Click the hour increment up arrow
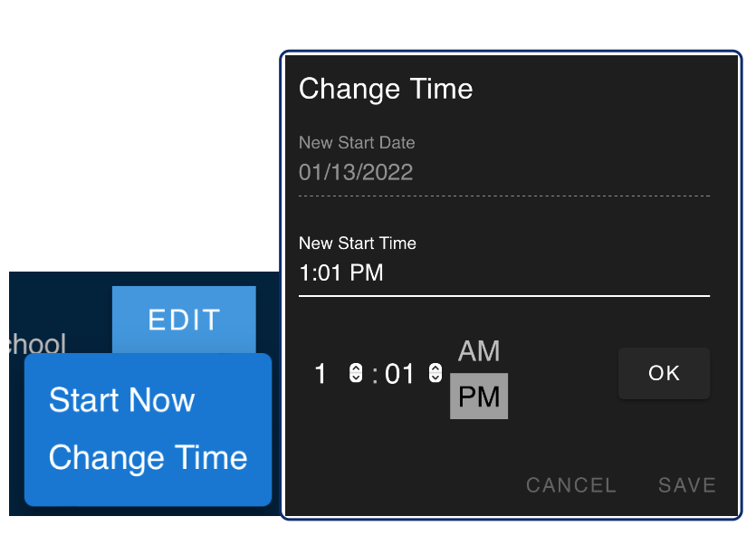 [x=355, y=368]
